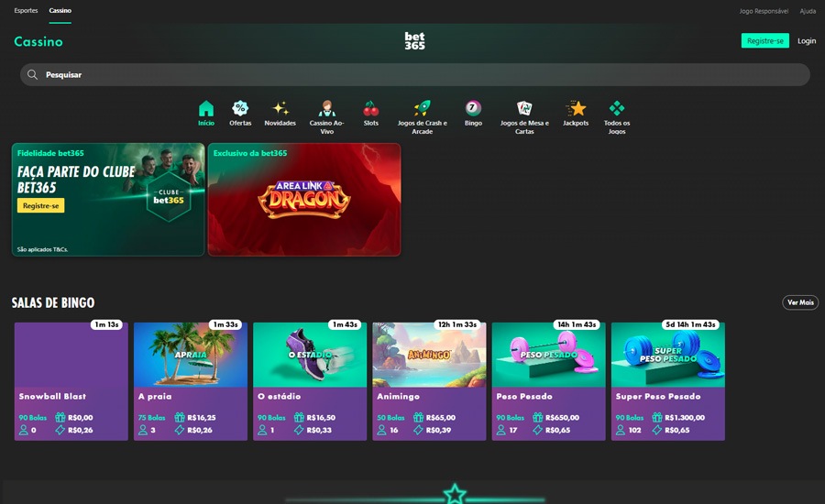The height and width of the screenshot is (504, 825).
Task: Click the star icon at page bottom
Action: click(x=455, y=494)
